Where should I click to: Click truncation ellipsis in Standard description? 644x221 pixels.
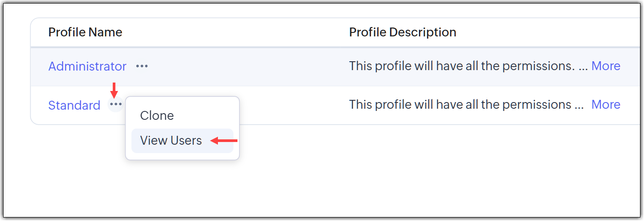coord(579,106)
